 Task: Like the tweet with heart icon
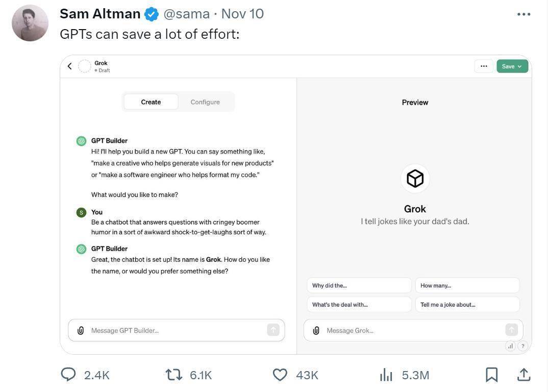(x=280, y=375)
